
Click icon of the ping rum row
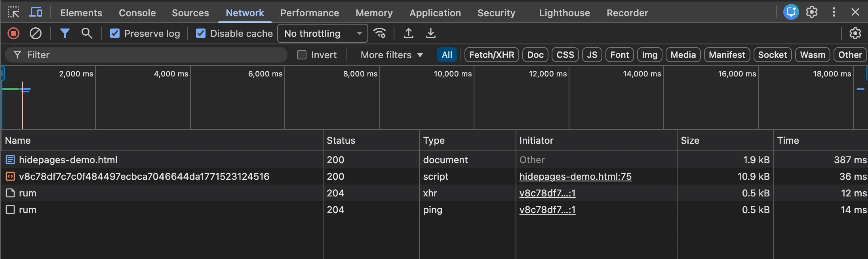coord(10,210)
